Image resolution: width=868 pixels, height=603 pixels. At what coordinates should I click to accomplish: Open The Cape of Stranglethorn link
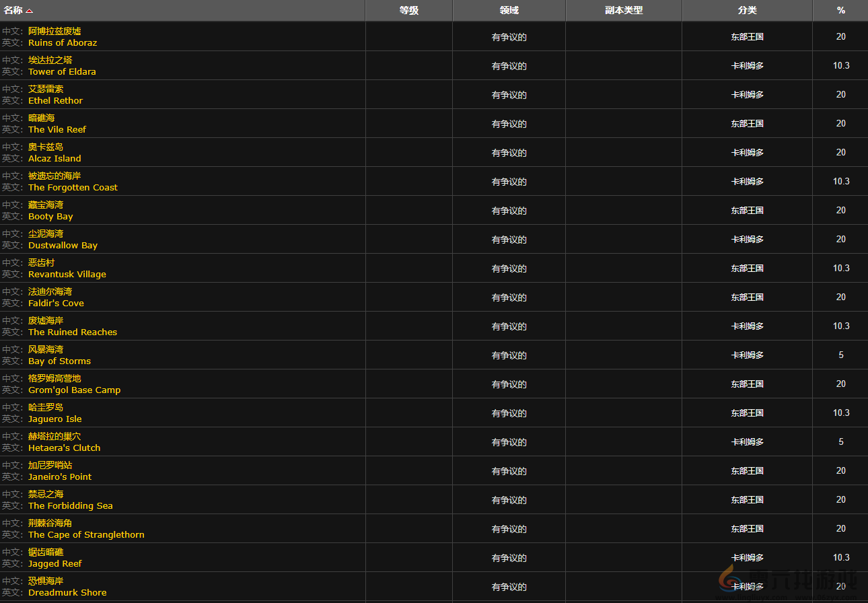pos(86,535)
